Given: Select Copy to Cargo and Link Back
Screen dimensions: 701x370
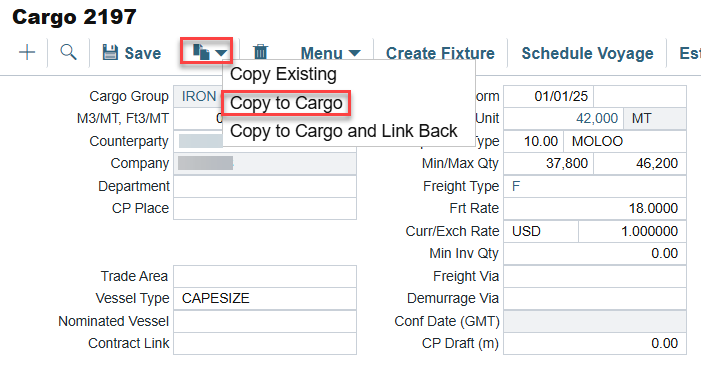Looking at the screenshot, I should tap(343, 131).
